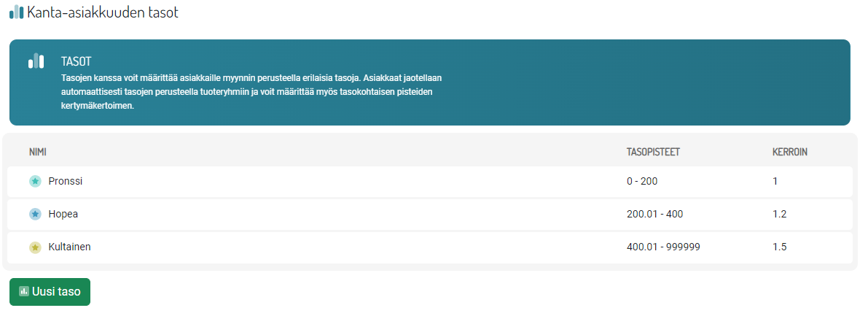Click the Pronssi multiplier value 1
868x316 pixels.
(775, 181)
